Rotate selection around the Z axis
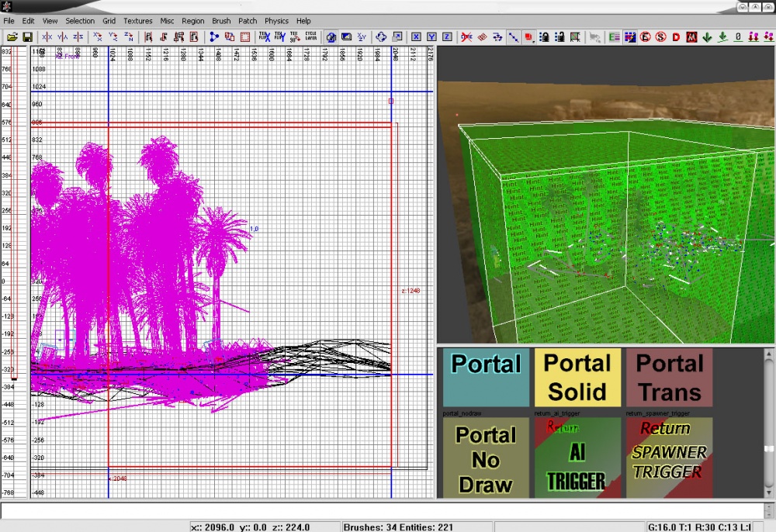Viewport: 776px width, 532px height. point(128,37)
